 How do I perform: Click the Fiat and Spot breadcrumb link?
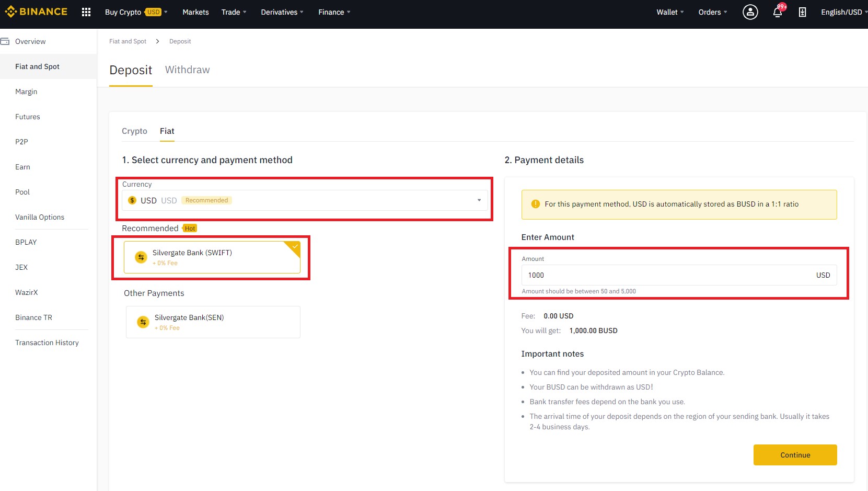(x=128, y=41)
